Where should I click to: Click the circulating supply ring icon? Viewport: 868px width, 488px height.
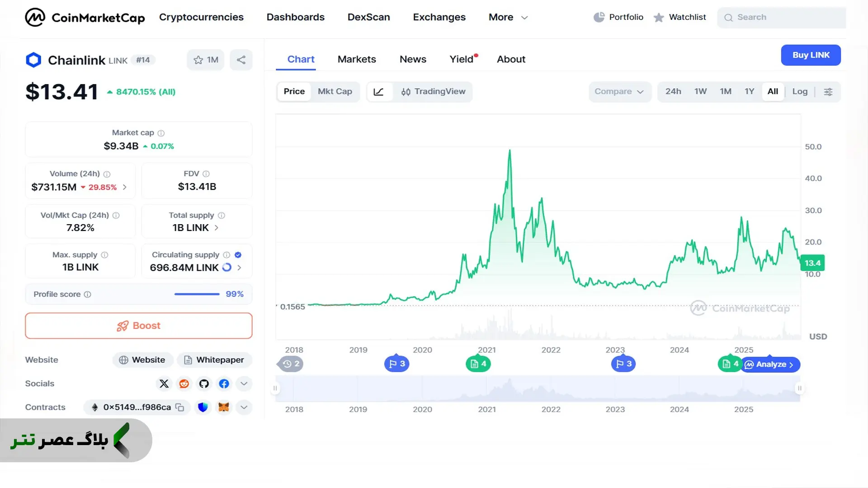coord(227,267)
